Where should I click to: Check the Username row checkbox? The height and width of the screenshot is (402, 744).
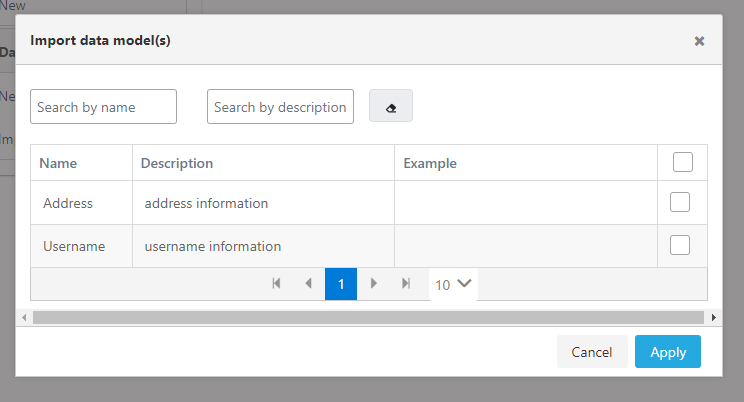pos(680,245)
